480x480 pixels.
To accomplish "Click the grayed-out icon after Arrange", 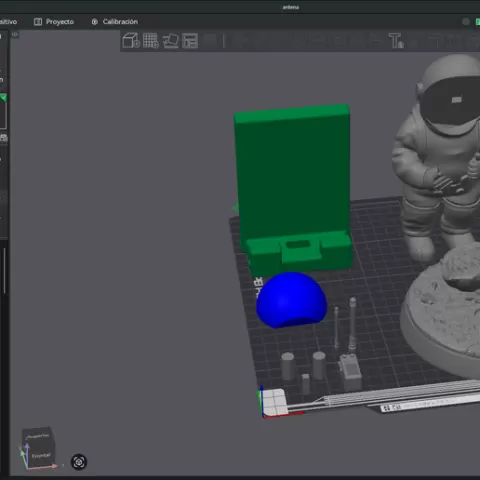I will tap(210, 41).
